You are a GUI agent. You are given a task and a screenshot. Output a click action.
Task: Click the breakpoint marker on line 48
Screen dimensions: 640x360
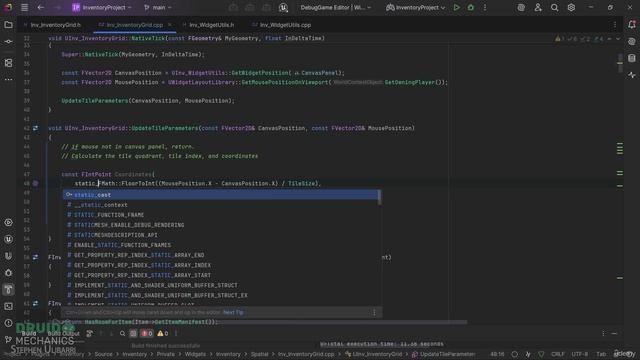pos(36,184)
